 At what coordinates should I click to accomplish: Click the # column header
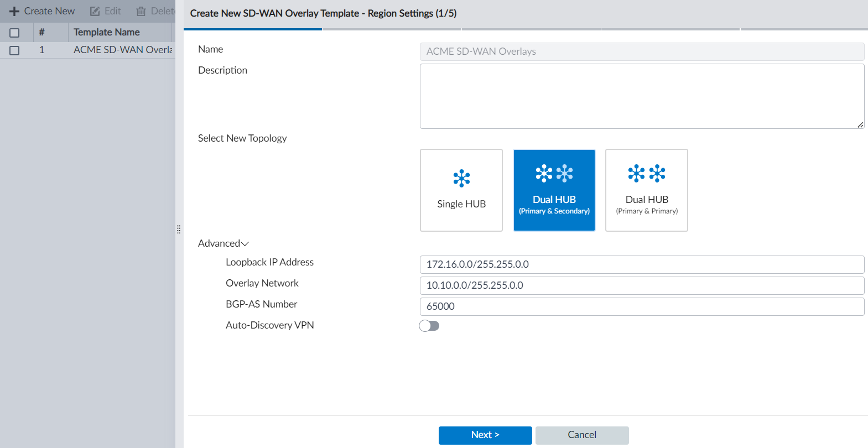click(x=41, y=32)
